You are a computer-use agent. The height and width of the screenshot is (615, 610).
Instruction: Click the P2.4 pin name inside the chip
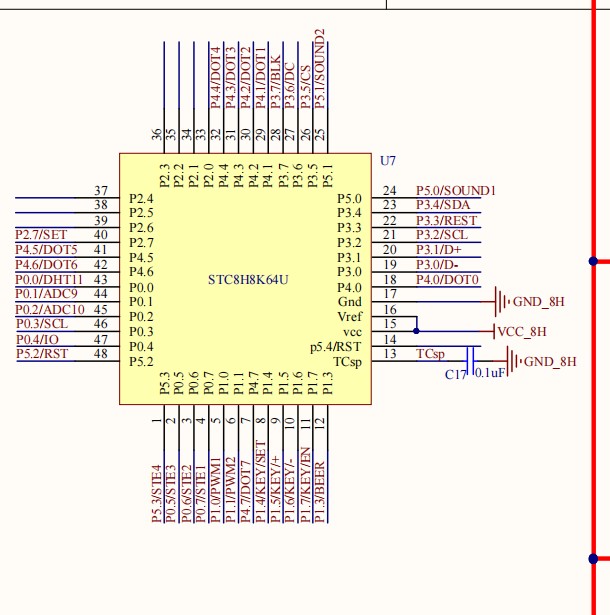(x=141, y=198)
